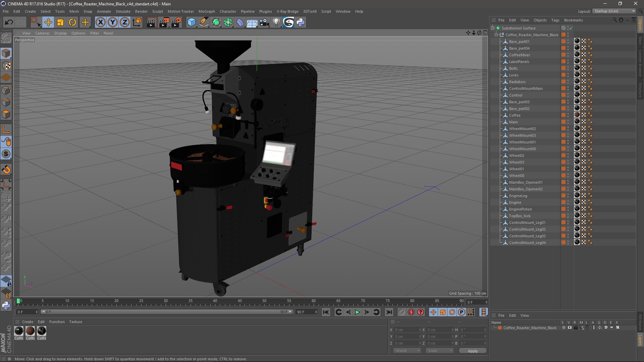Collapse Coffee_Roaster_Machine_Black null node
The width and height of the screenshot is (644, 362).
[x=496, y=35]
